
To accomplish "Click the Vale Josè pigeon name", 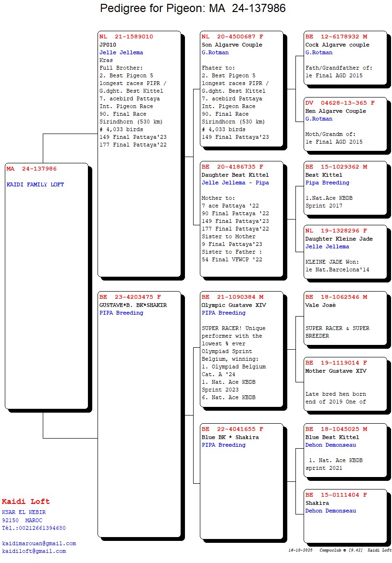I will 320,305.
